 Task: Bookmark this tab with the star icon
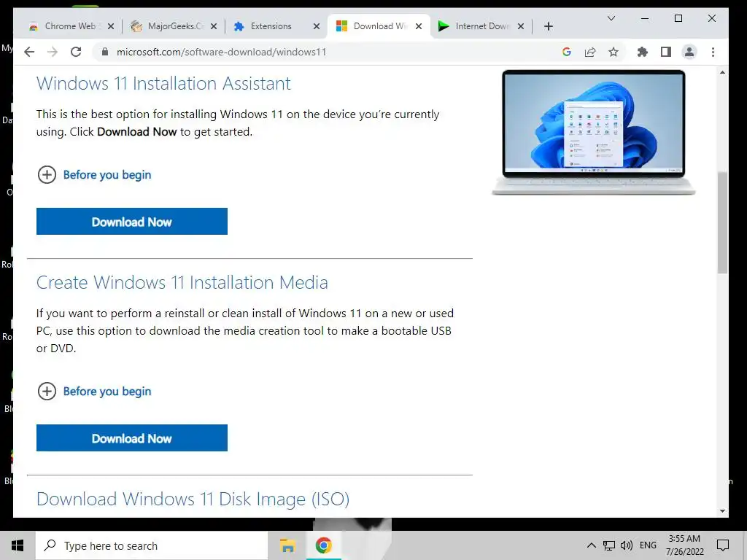click(614, 52)
